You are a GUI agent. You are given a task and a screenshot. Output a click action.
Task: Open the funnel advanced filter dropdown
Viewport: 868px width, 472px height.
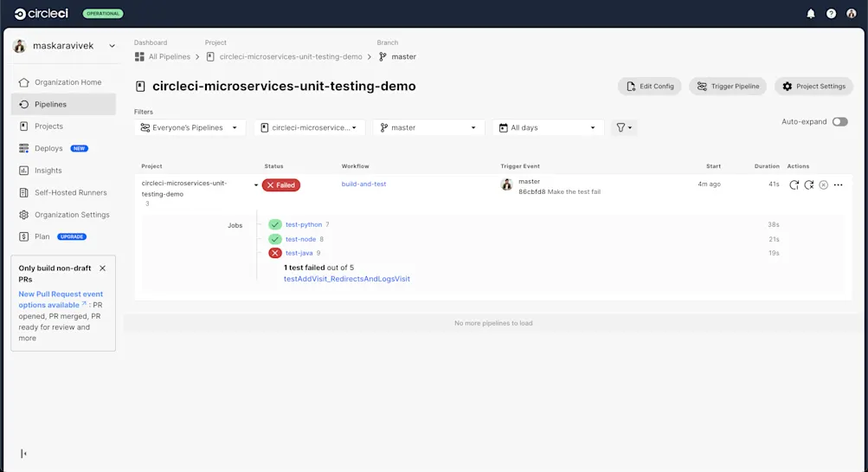624,127
